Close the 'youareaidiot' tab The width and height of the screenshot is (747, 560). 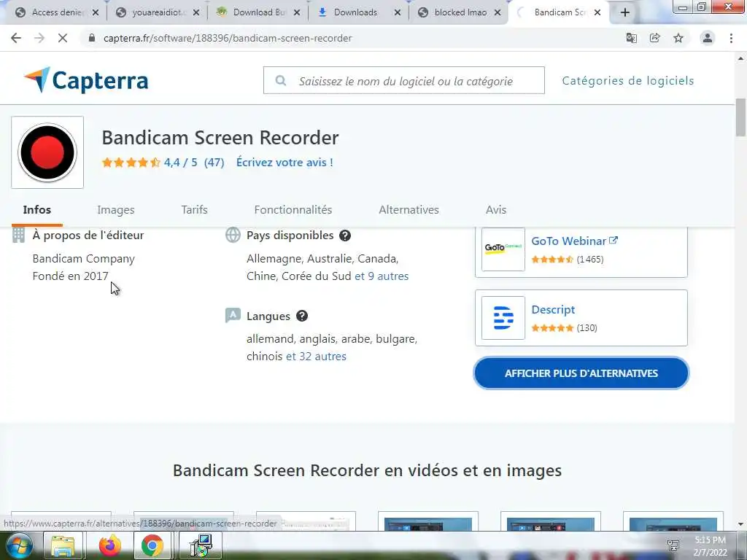tap(196, 13)
